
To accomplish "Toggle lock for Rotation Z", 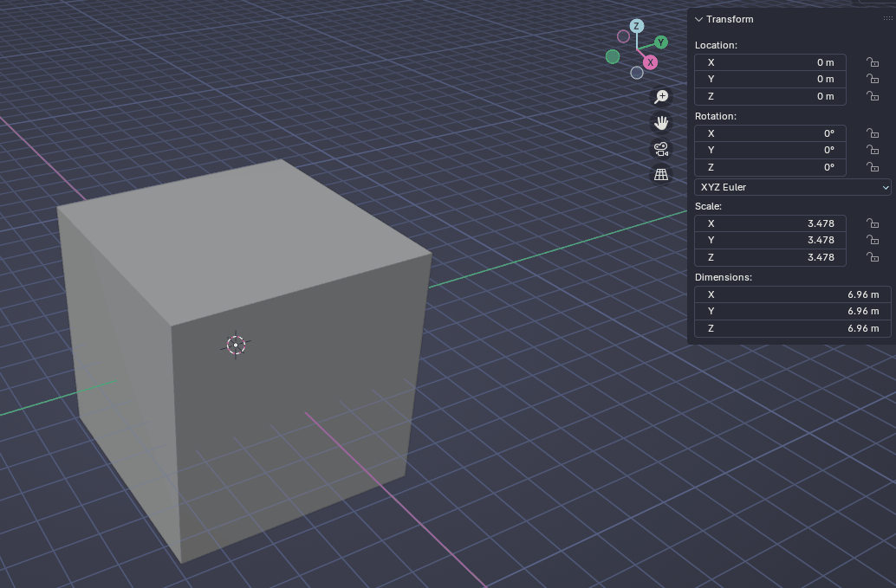I will click(872, 166).
